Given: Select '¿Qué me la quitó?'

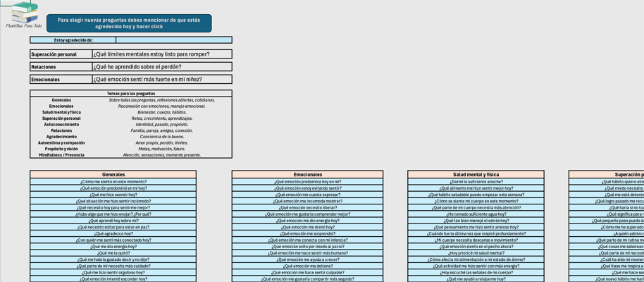Looking at the screenshot, I should [113, 253].
